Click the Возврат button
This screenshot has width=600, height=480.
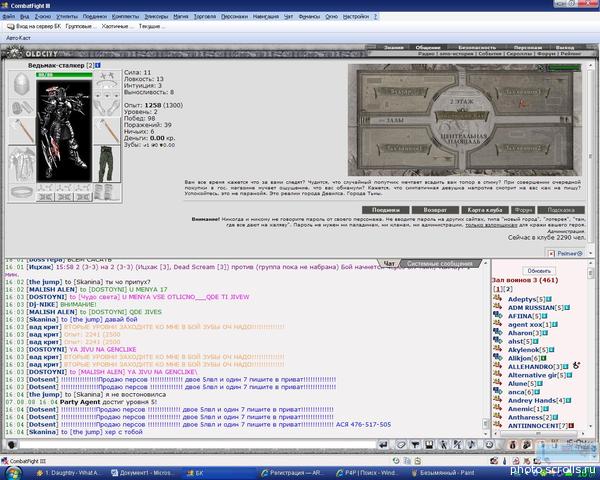(435, 210)
